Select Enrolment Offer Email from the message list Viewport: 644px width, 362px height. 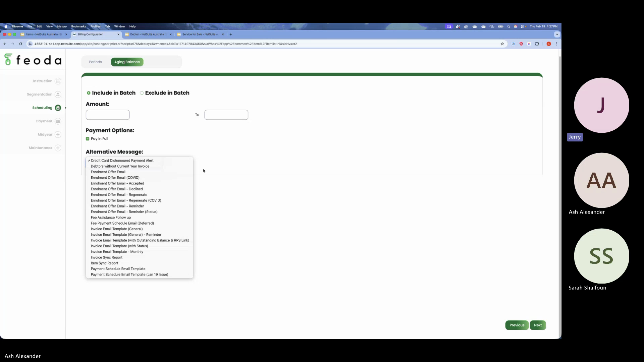(108, 172)
